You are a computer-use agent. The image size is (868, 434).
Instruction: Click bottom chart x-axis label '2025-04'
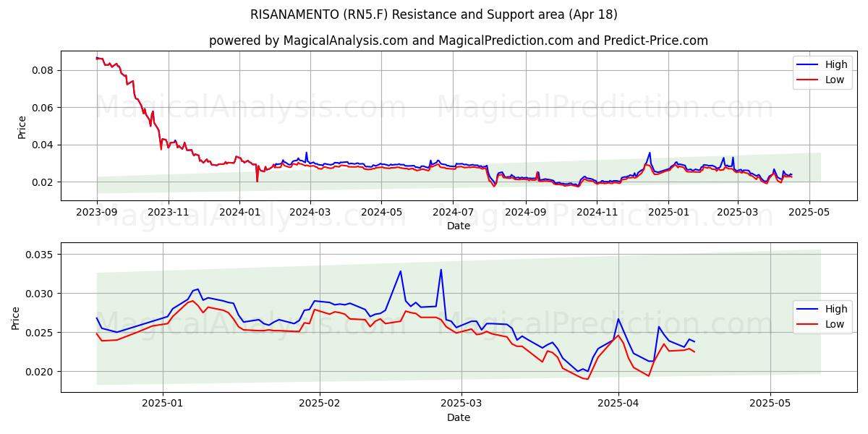pyautogui.click(x=618, y=404)
